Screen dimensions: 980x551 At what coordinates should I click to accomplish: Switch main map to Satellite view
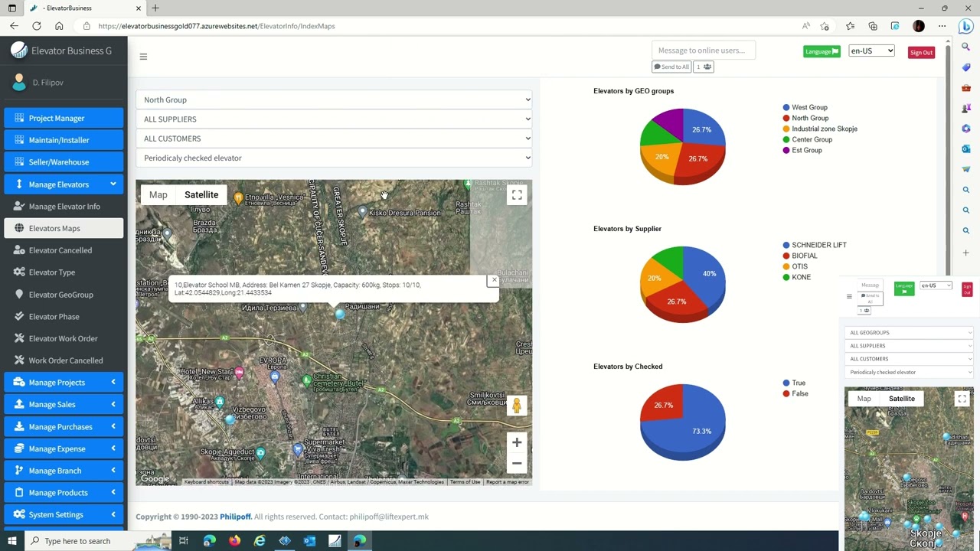[x=201, y=194]
